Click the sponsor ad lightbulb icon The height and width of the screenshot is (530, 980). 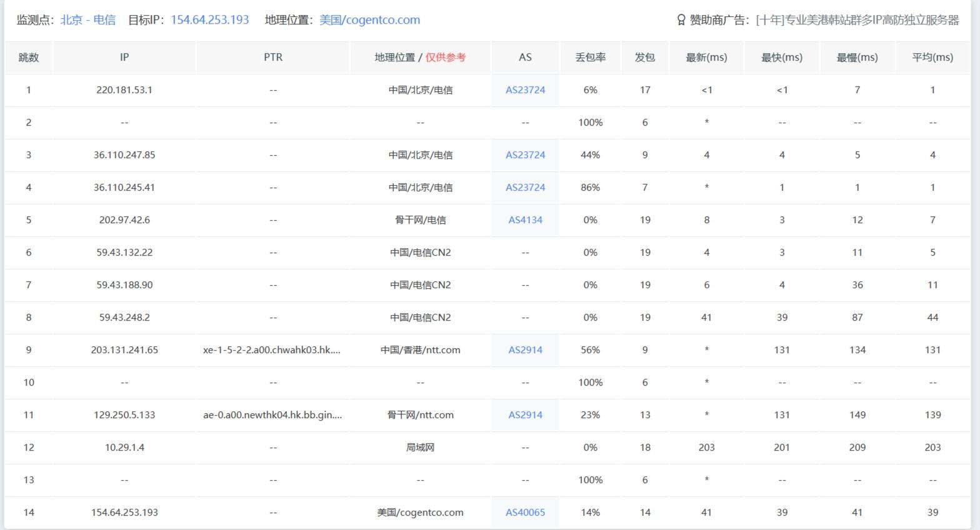click(681, 20)
